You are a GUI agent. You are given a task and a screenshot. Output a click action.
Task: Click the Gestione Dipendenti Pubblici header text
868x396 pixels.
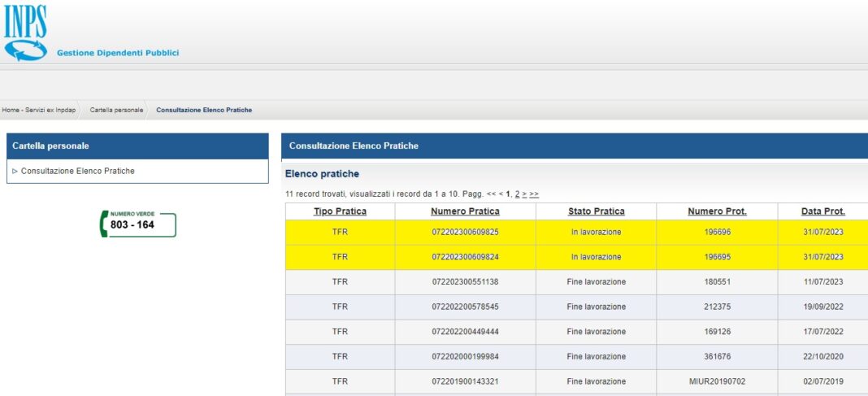coord(118,53)
